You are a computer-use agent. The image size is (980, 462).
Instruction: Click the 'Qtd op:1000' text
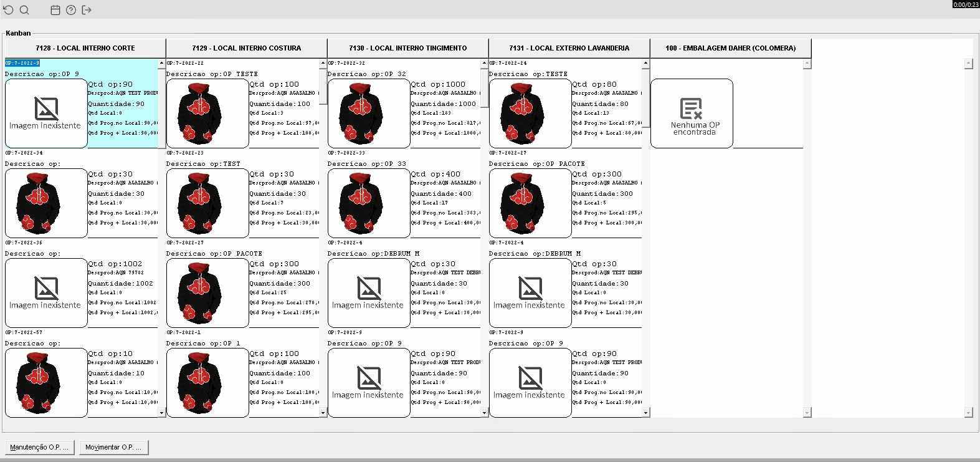point(438,84)
